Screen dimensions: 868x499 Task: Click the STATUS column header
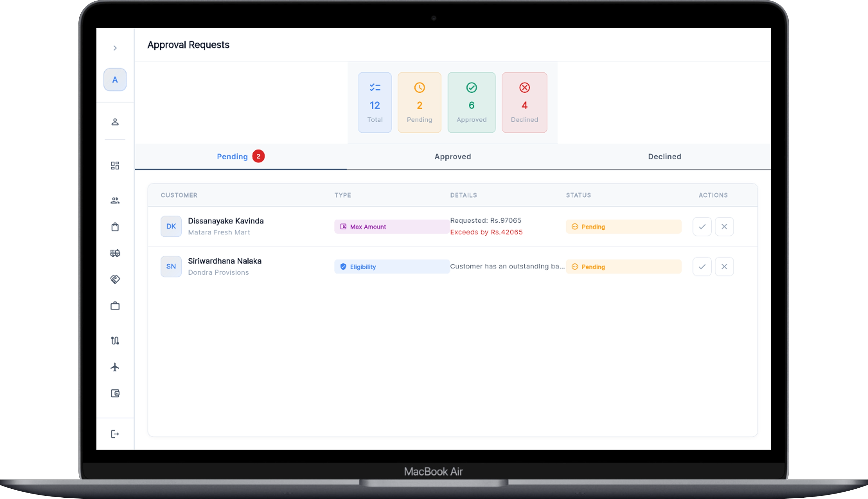[578, 195]
